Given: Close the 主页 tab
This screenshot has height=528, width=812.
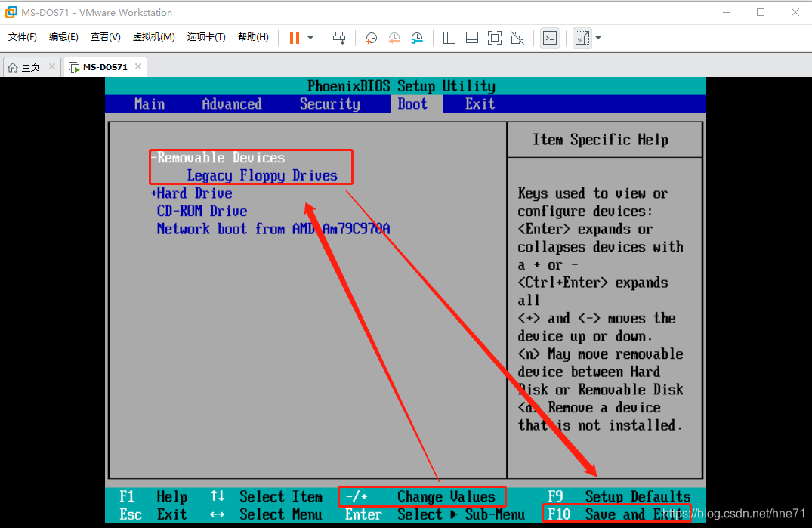Looking at the screenshot, I should [52, 66].
